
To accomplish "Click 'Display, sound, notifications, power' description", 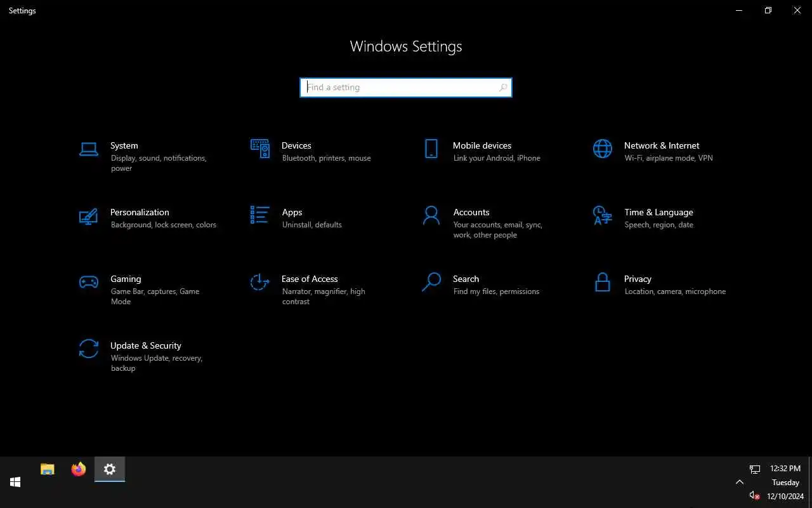I will click(x=159, y=163).
